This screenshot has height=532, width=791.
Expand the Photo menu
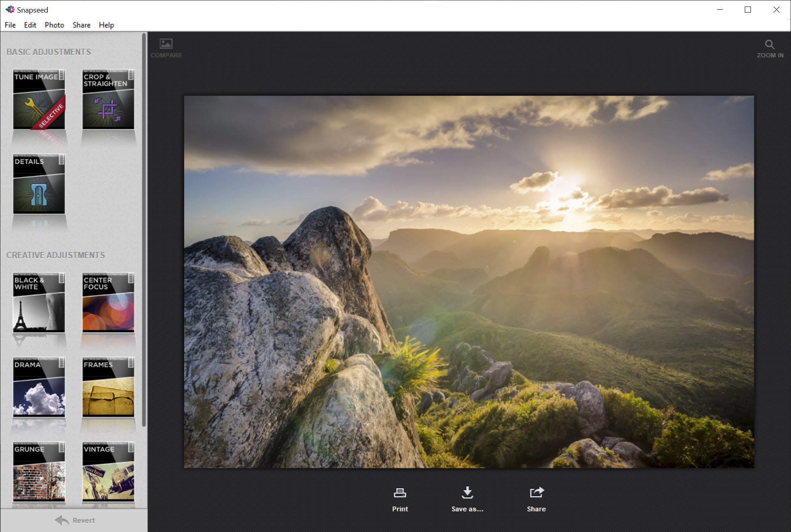[x=54, y=25]
